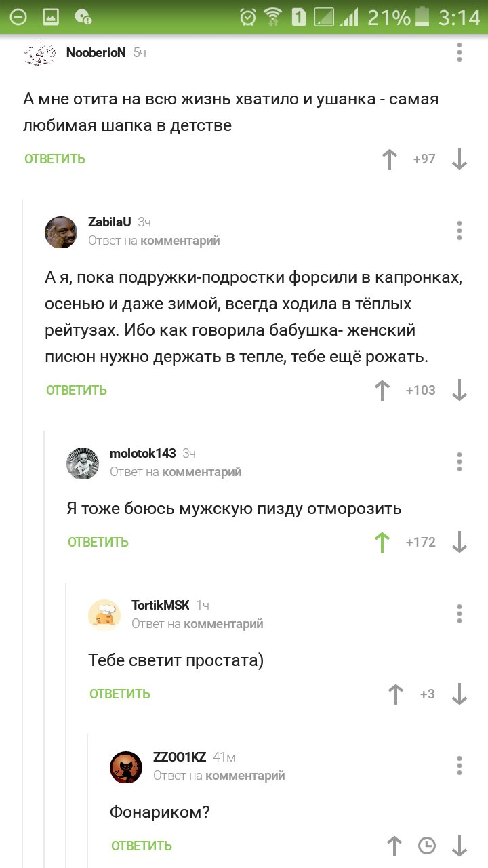Viewport: 488px width, 868px height.
Task: Upvote TortikMSK's comment
Action: (x=394, y=694)
